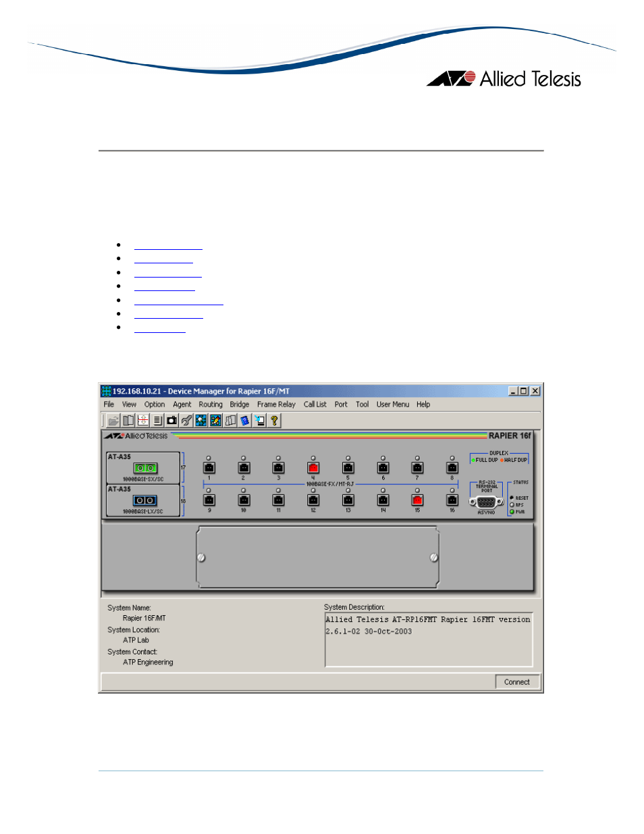Select fiber port 1 on the switch
Viewport: 644px width, 834px height.
coord(209,467)
